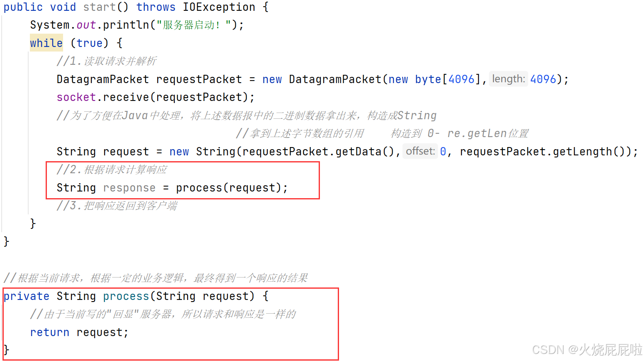The height and width of the screenshot is (361, 644).
Task: Click the response variable name
Action: tap(129, 188)
